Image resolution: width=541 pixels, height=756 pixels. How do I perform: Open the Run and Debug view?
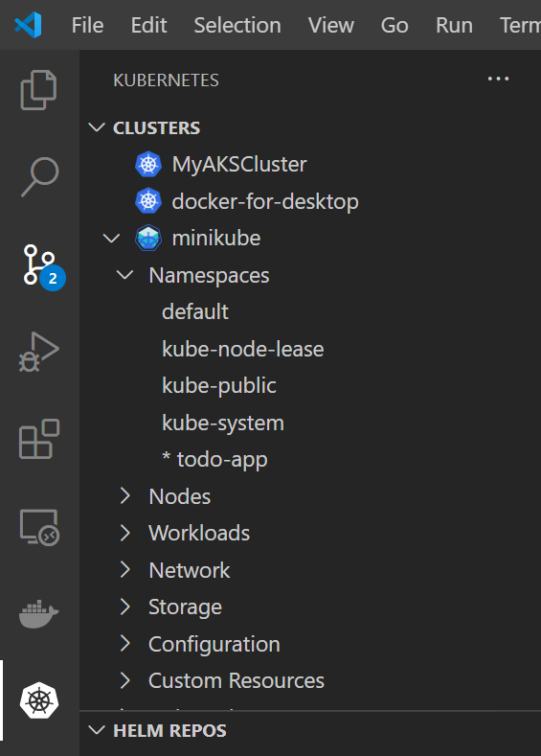coord(39,352)
